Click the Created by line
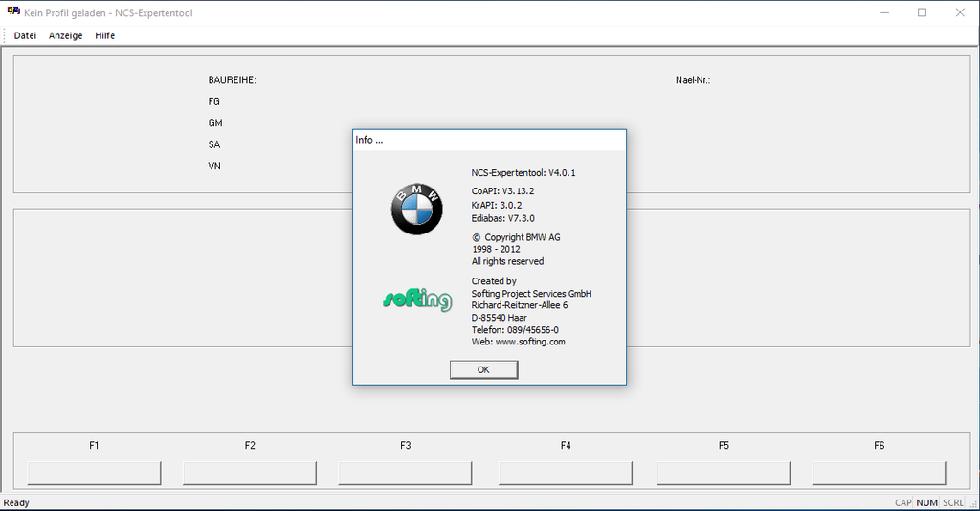 pos(494,281)
